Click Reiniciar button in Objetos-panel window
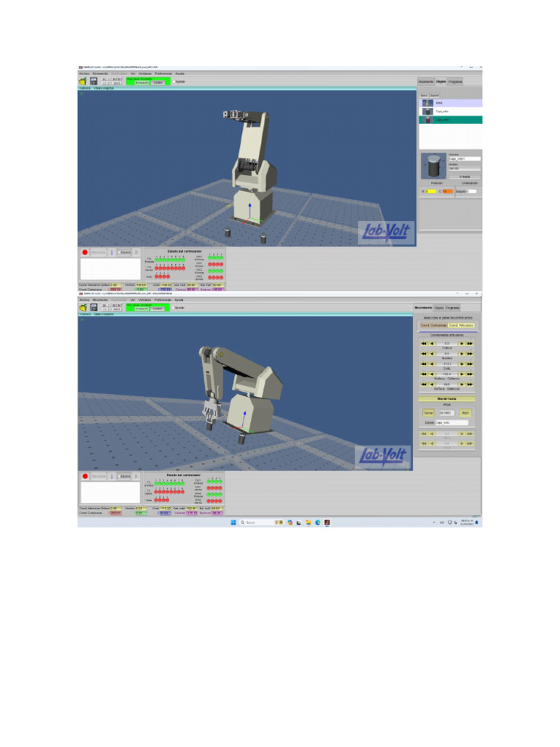 coord(98,252)
